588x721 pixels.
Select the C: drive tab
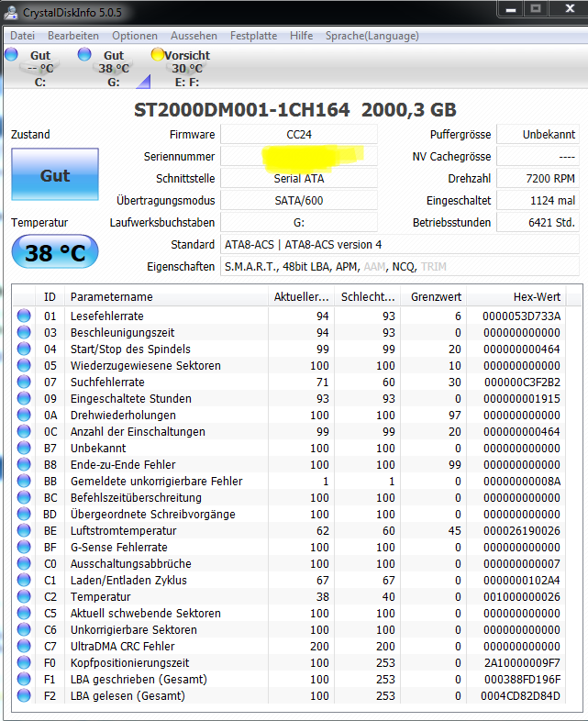tap(40, 69)
